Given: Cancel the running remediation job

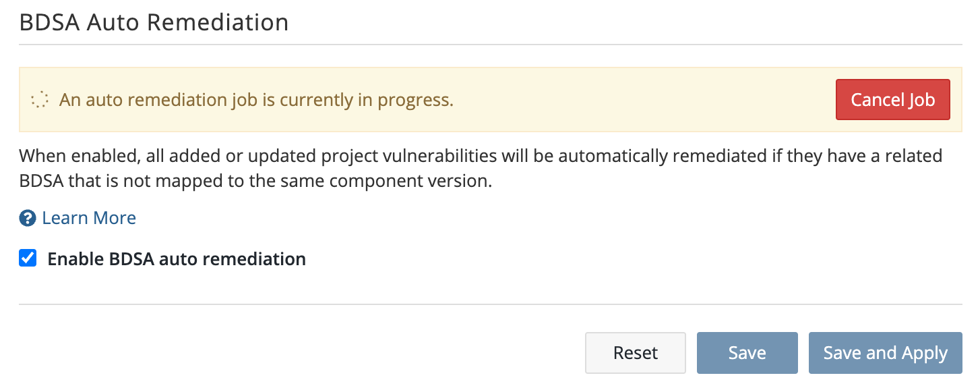Looking at the screenshot, I should 892,100.
